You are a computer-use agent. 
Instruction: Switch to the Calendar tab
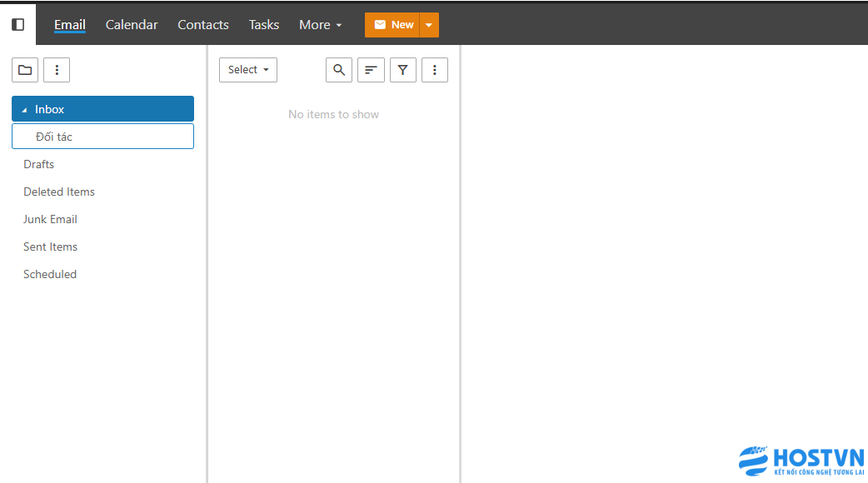[132, 25]
